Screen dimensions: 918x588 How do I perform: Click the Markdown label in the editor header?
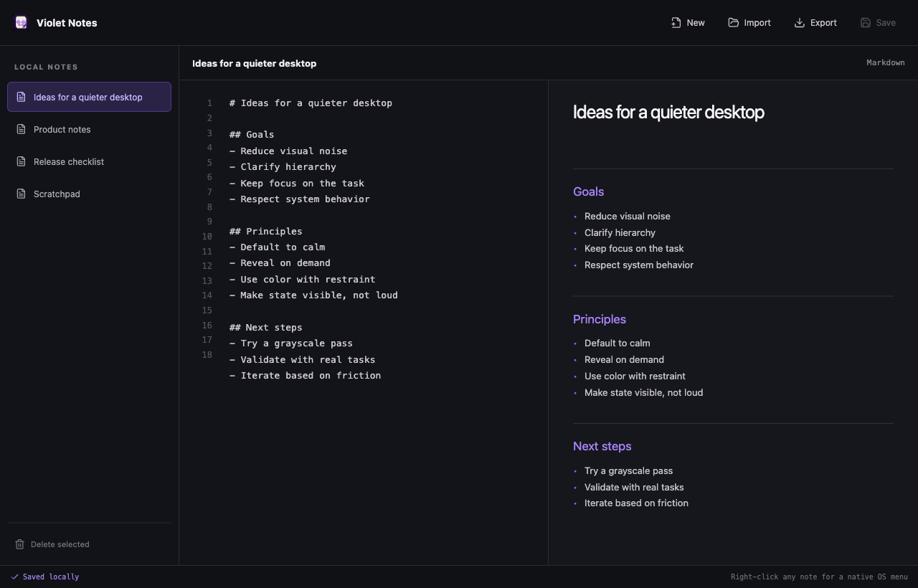click(885, 62)
